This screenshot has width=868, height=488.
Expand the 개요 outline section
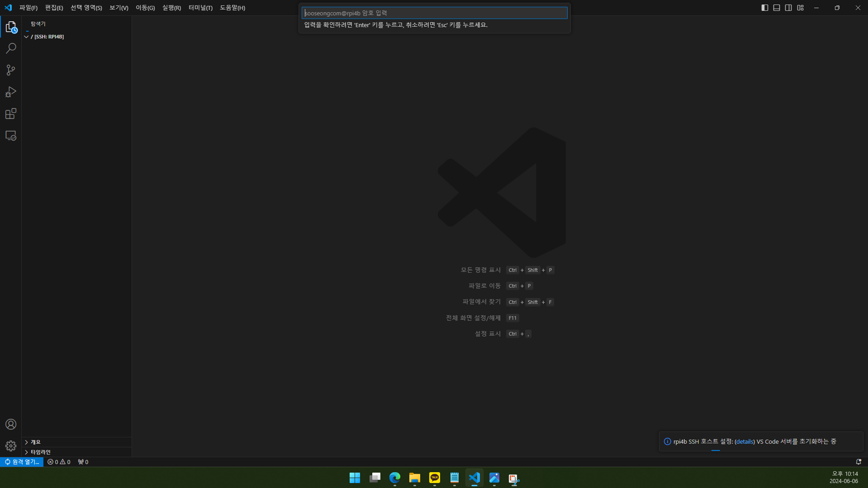76,442
